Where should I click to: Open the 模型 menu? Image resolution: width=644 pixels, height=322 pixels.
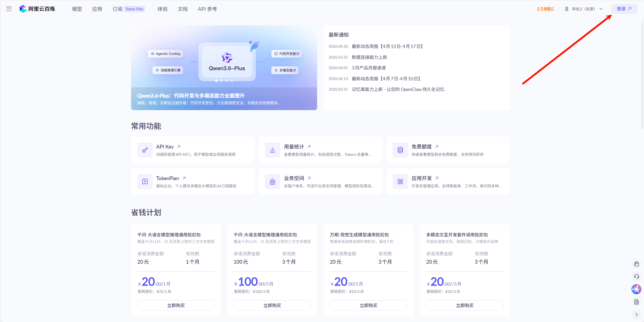[77, 9]
